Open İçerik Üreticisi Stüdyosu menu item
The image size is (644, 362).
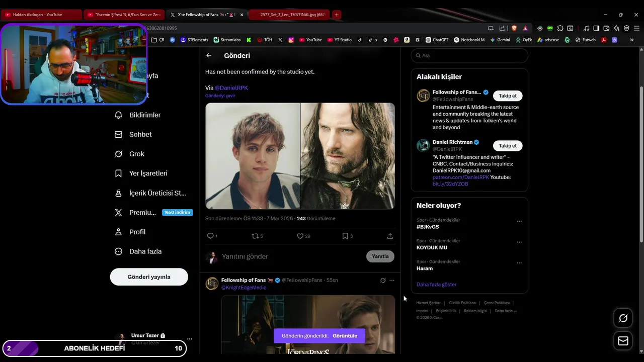(x=150, y=193)
